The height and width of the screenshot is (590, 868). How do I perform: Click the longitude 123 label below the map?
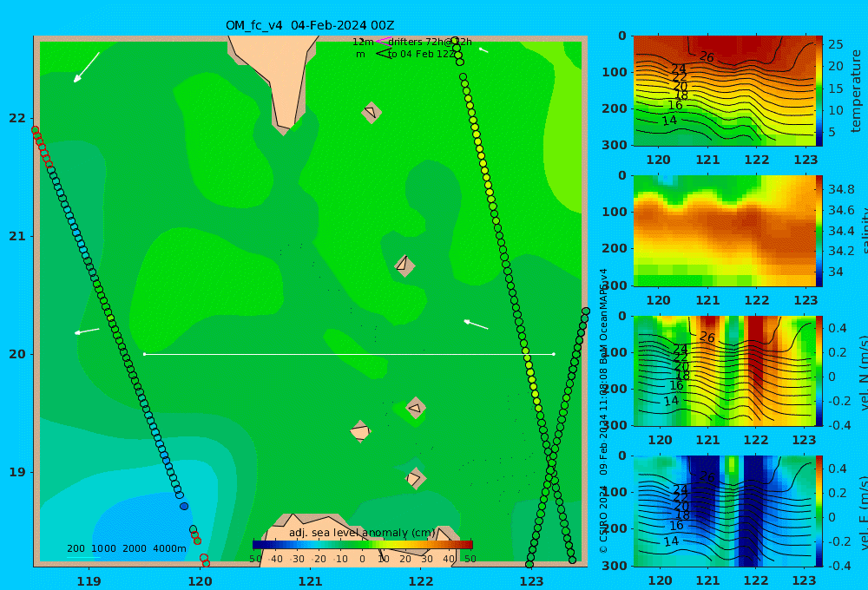click(x=531, y=581)
